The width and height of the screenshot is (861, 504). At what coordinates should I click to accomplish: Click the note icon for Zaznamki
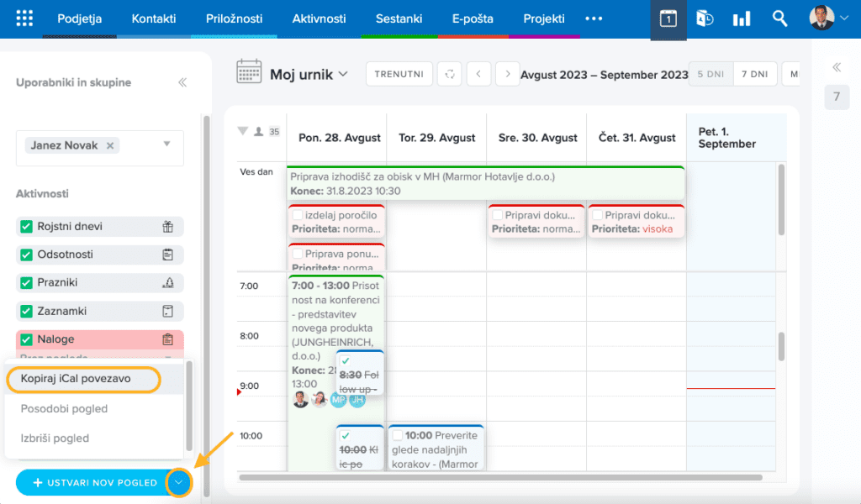(168, 311)
